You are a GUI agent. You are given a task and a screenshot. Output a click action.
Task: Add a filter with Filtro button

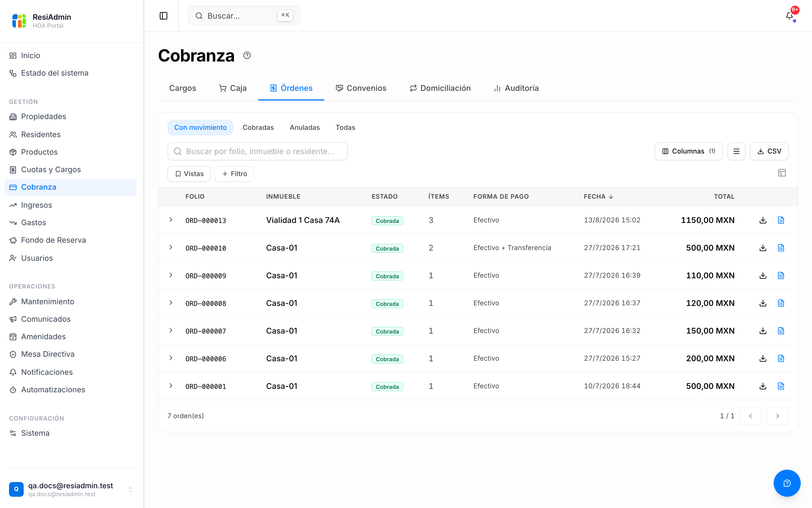(234, 174)
